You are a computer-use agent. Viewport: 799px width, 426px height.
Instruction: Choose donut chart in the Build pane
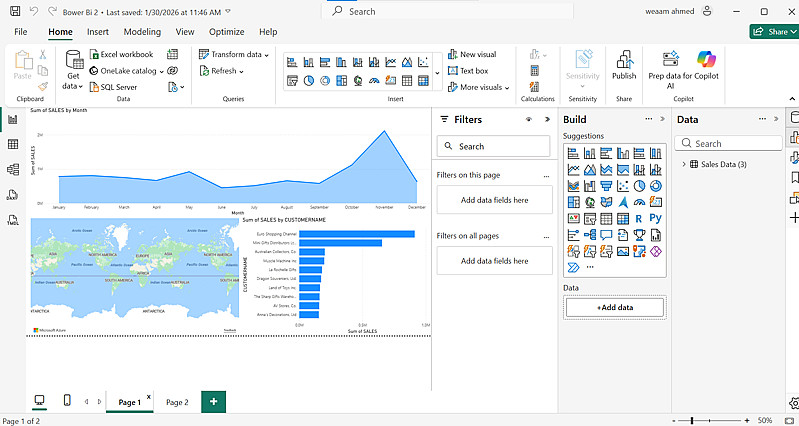pyautogui.click(x=656, y=186)
